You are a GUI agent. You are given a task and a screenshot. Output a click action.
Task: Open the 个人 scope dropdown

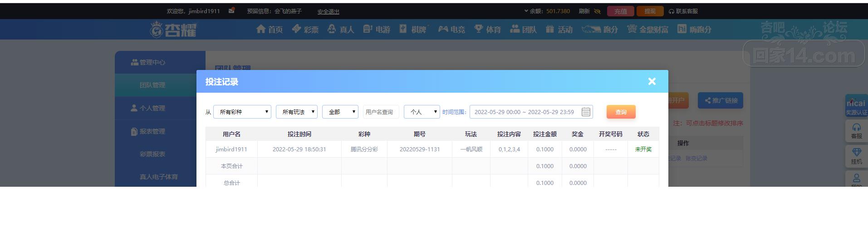click(422, 112)
